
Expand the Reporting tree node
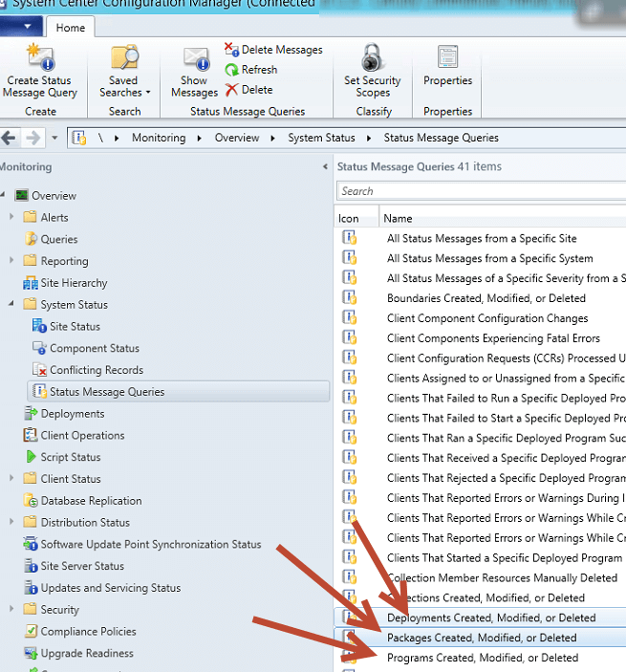pos(11,260)
